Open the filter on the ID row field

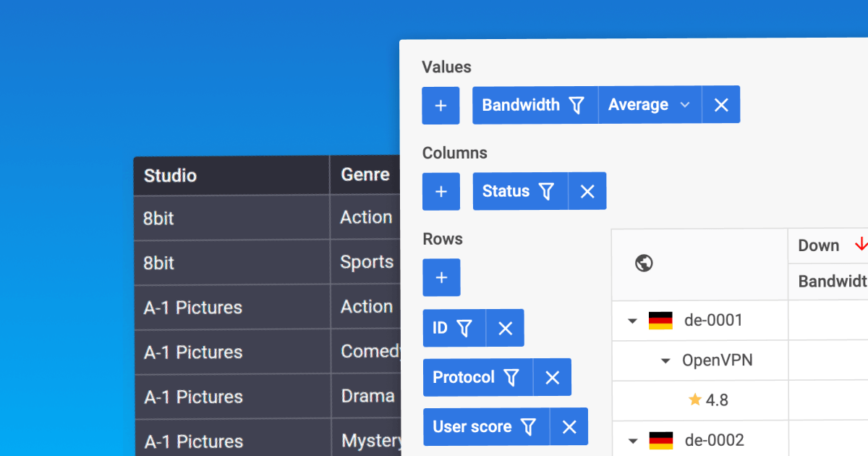click(466, 327)
